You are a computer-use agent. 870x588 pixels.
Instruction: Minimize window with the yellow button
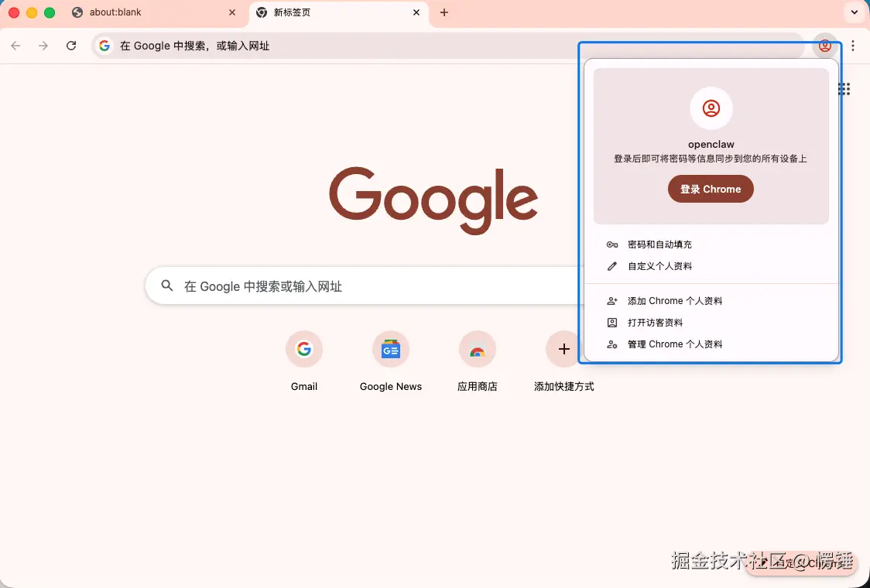(x=32, y=12)
